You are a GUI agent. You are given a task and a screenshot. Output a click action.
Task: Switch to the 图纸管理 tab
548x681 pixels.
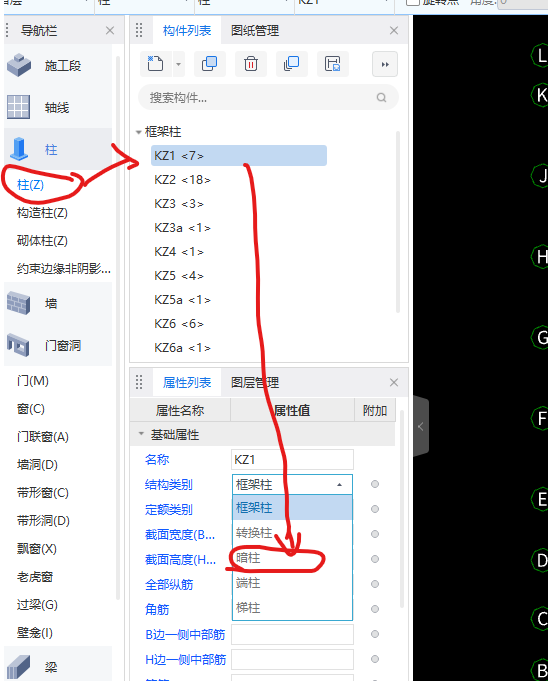[255, 30]
